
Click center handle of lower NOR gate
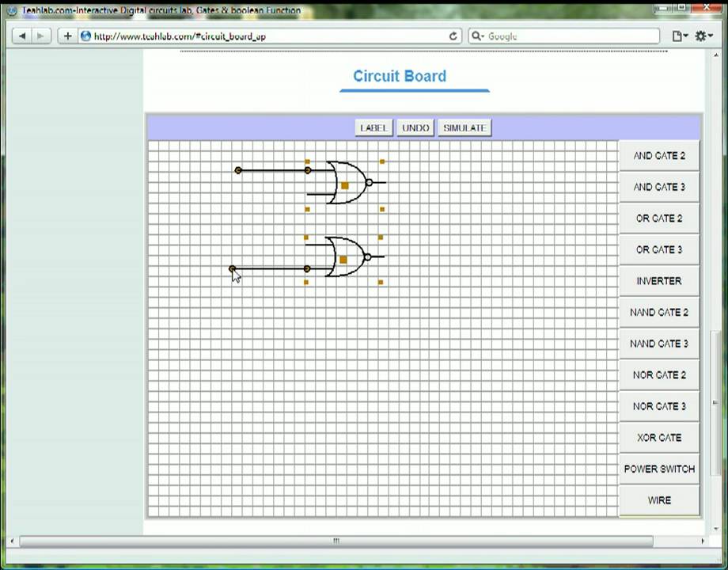tap(343, 260)
